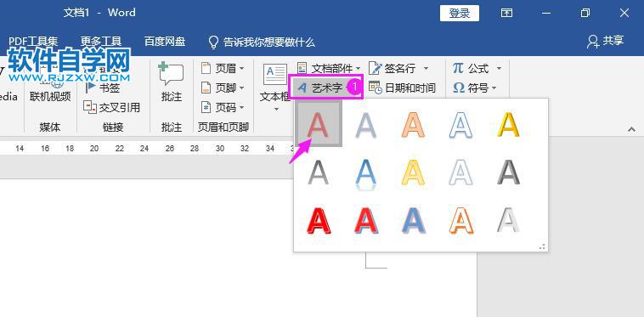
Task: Click the pi Equation icon
Action: coord(458,68)
